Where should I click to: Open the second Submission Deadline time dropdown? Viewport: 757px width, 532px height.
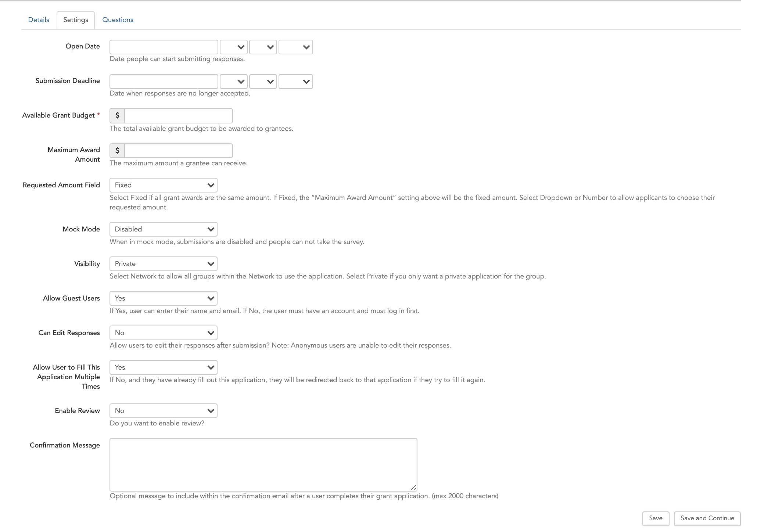click(263, 82)
